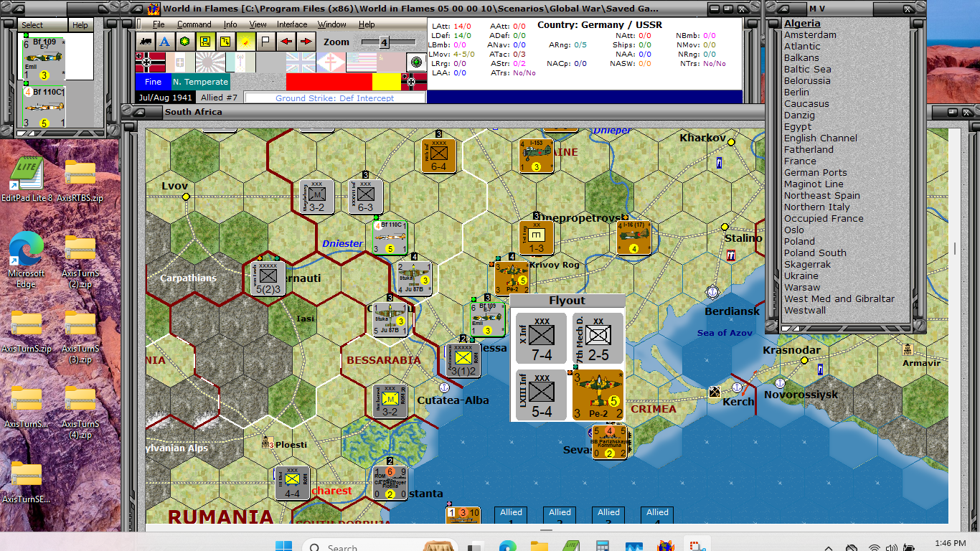Select Ukraine in the map view list
Screen dimensions: 980x551
801,275
